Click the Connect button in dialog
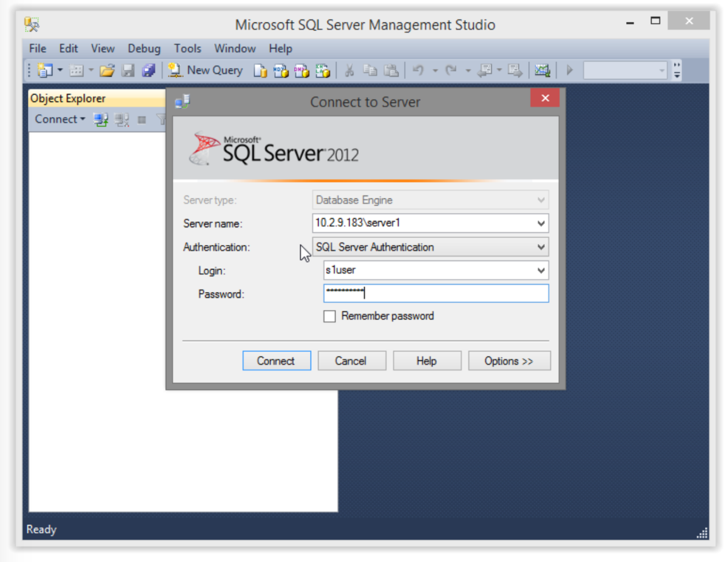 tap(277, 361)
